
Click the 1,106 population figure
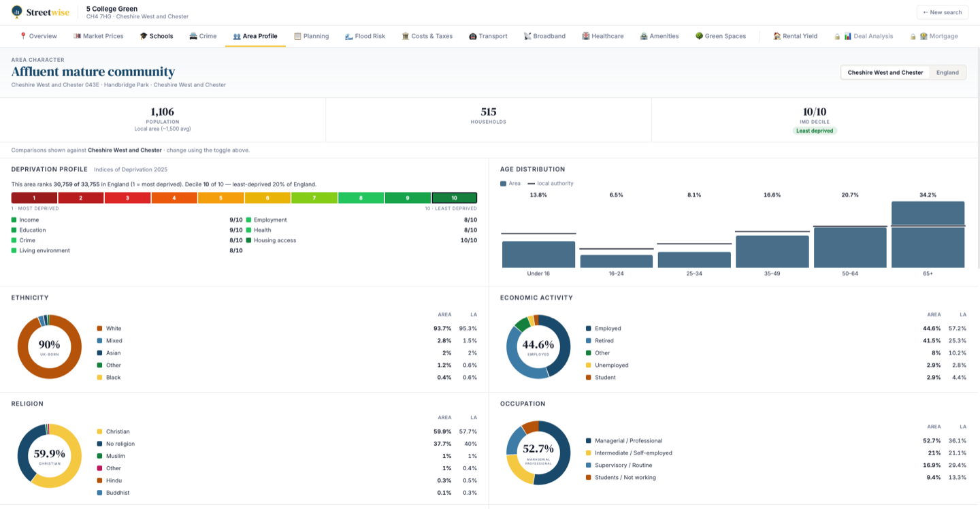[x=162, y=112]
